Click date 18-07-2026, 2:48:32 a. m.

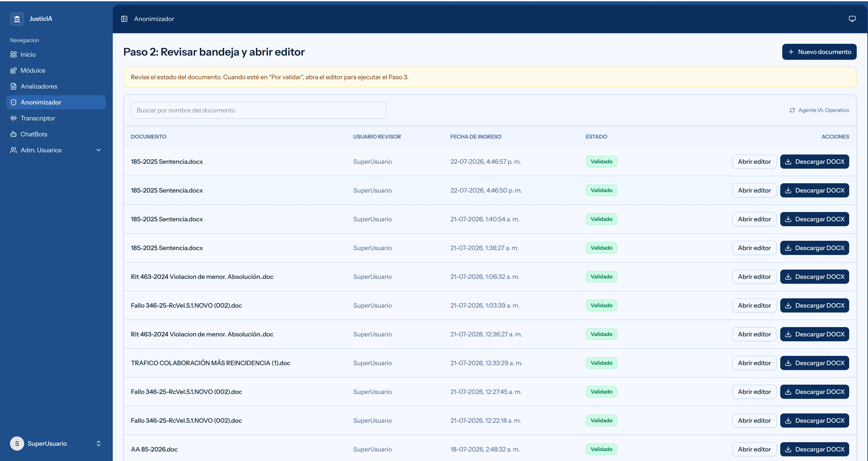[485, 449]
